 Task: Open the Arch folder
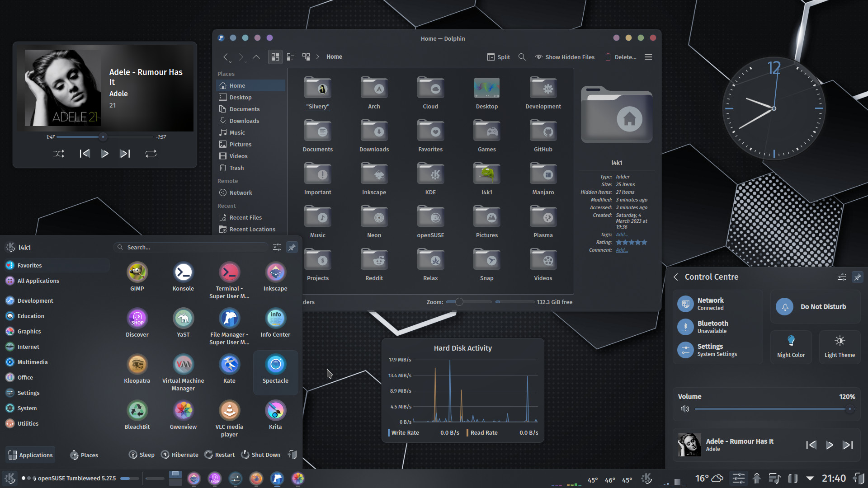pyautogui.click(x=374, y=94)
